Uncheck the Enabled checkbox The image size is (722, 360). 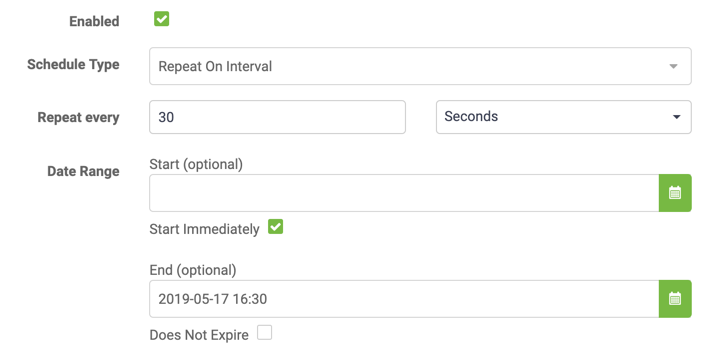(x=162, y=19)
